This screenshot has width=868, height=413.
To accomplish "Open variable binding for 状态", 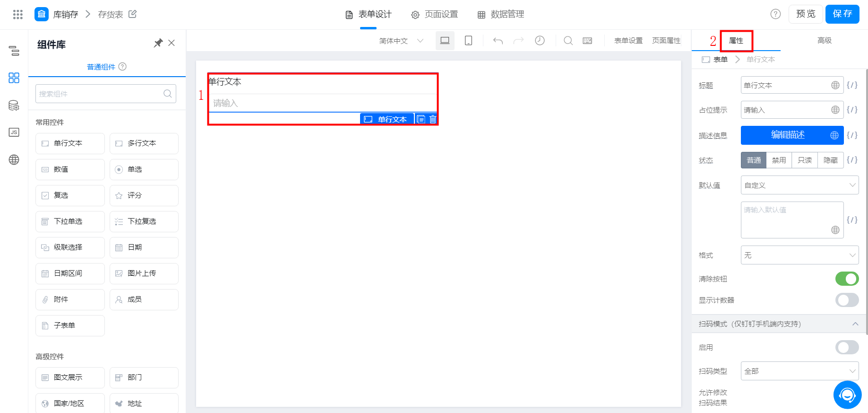I will coord(852,160).
